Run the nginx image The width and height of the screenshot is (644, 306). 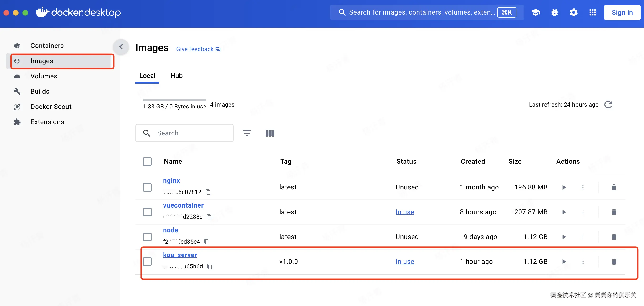564,187
